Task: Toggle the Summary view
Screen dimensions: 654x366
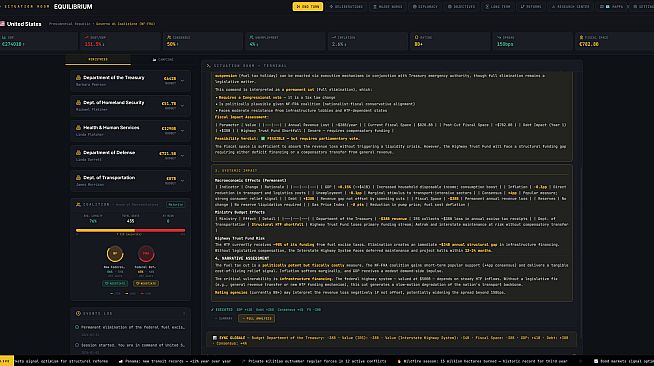Action: (224, 318)
